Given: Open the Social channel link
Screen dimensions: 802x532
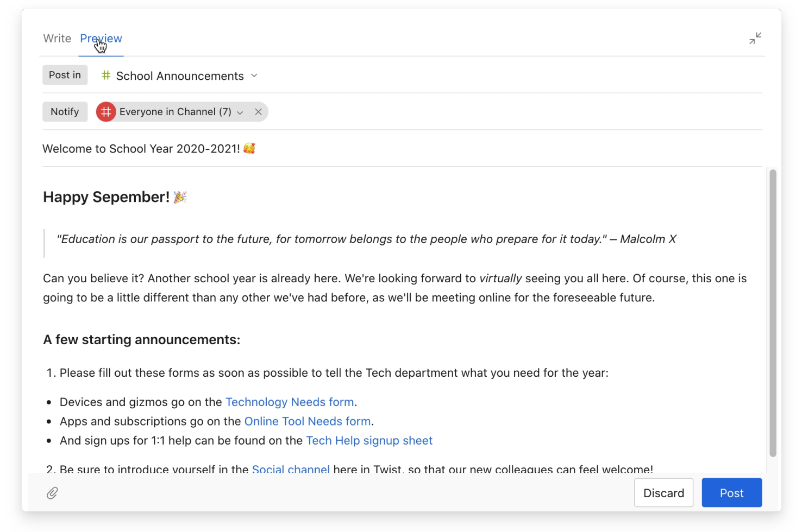Looking at the screenshot, I should pos(291,469).
